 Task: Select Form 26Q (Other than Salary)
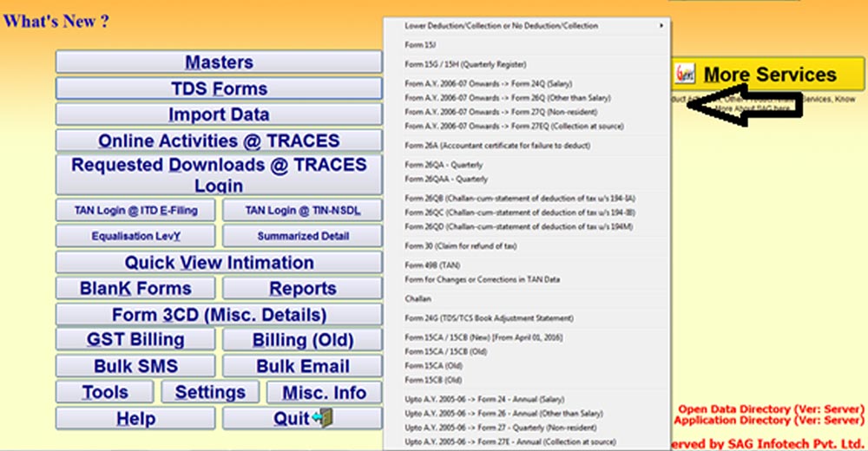[496, 98]
